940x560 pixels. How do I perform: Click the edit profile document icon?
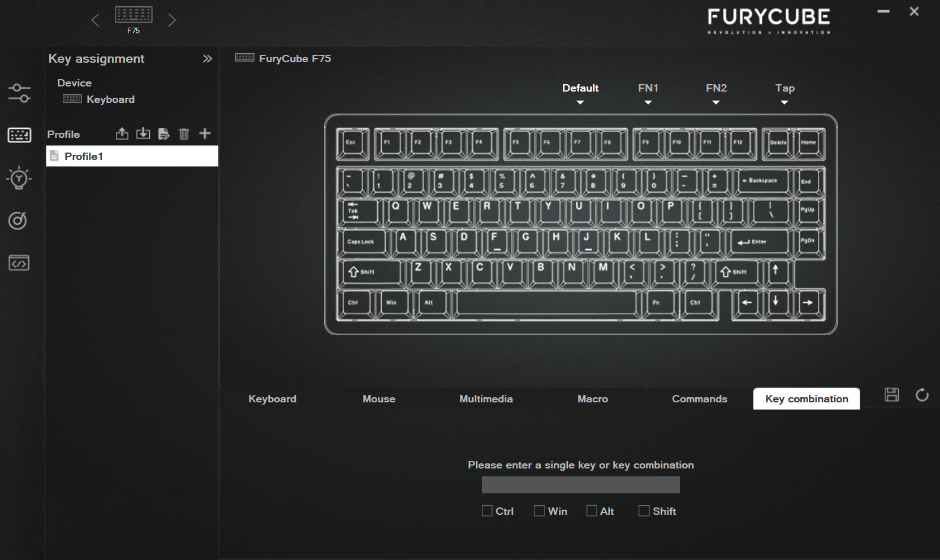(164, 134)
